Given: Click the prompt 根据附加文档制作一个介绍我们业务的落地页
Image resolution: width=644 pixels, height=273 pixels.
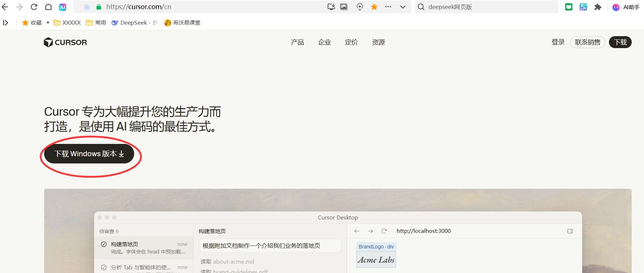Looking at the screenshot, I should [270, 246].
